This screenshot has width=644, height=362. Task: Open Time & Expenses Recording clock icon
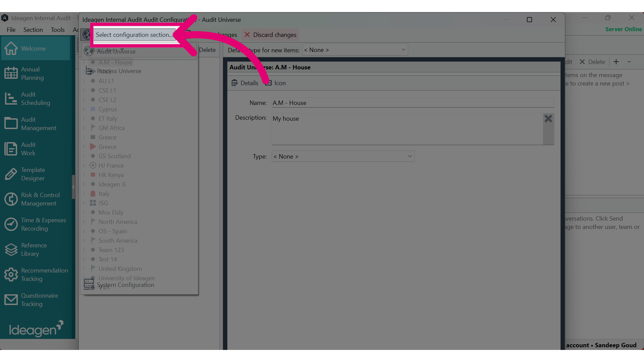[x=11, y=224]
